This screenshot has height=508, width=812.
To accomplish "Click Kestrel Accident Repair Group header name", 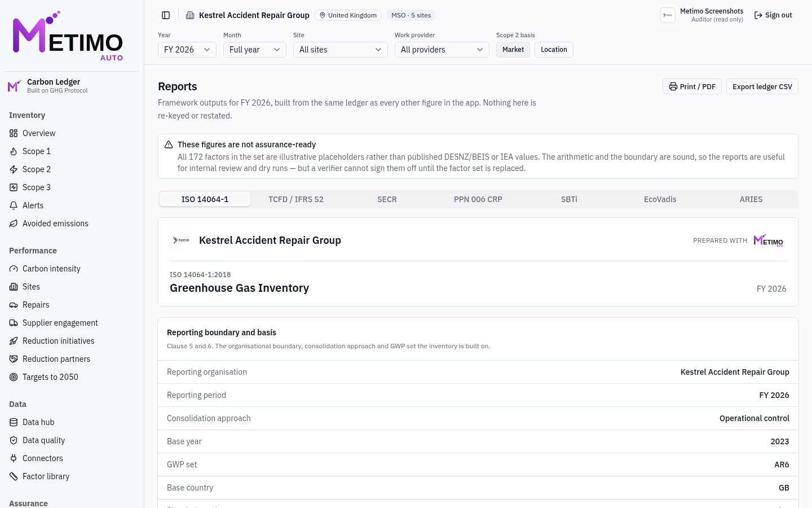I will click(254, 15).
